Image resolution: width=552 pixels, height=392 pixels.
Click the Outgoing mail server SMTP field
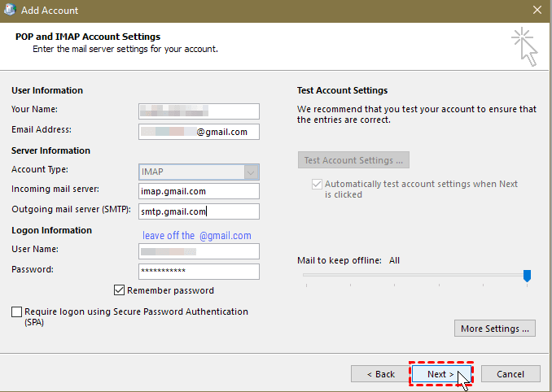pyautogui.click(x=199, y=211)
